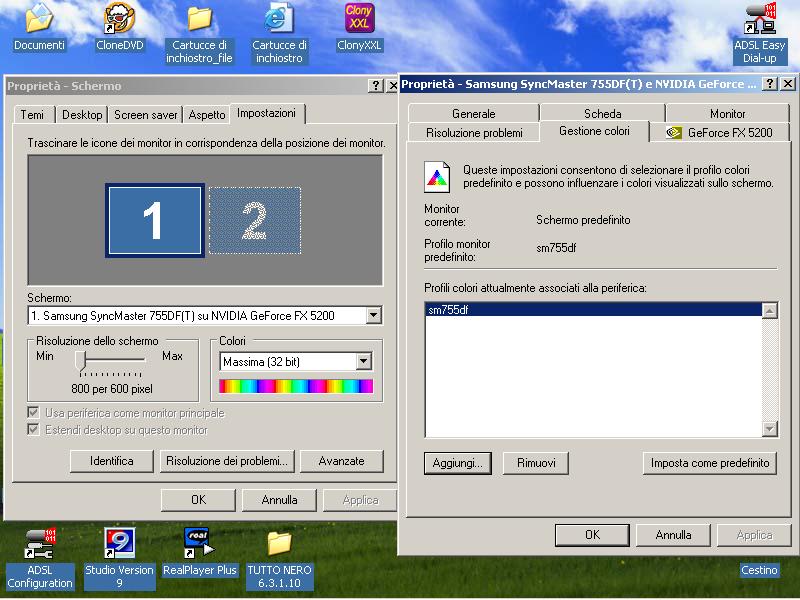This screenshot has height=600, width=800.
Task: Click 'Imposta come predefinito' button
Action: click(x=710, y=463)
